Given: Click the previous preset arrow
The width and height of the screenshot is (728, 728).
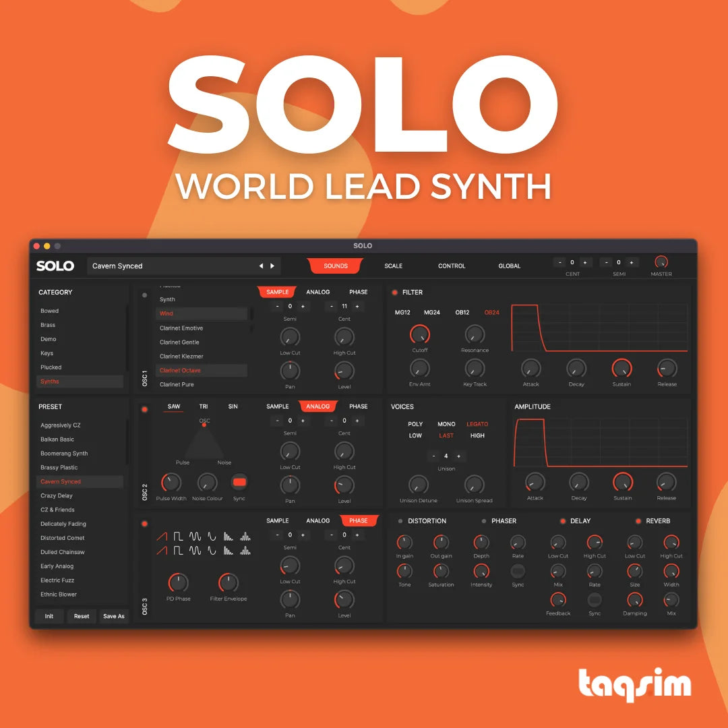Looking at the screenshot, I should coord(261,266).
